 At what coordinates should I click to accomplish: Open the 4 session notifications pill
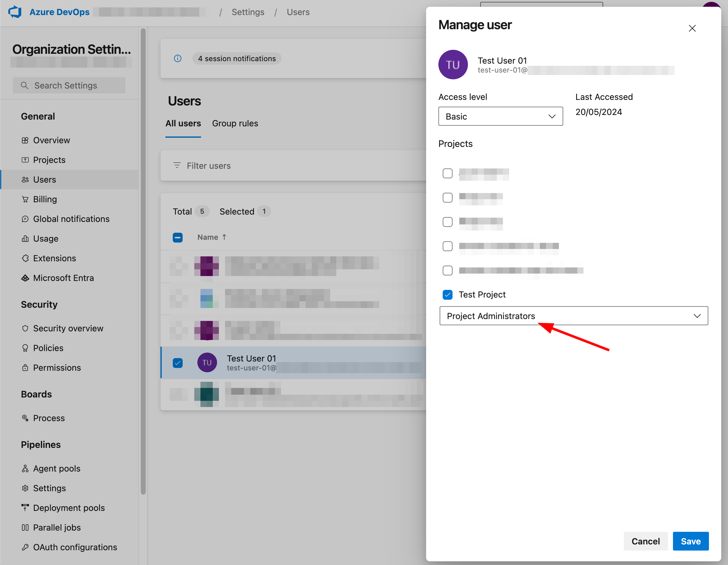[x=237, y=59]
